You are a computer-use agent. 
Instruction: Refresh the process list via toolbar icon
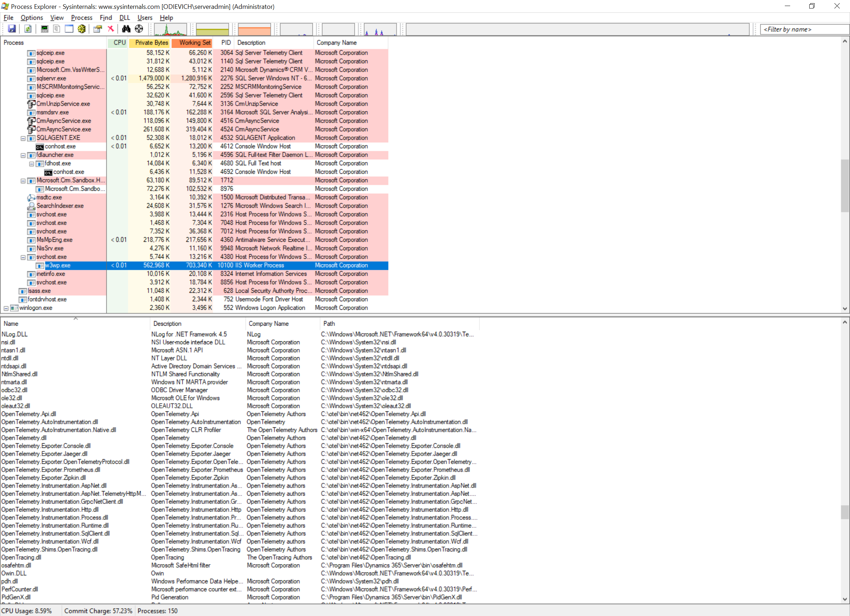(28, 29)
